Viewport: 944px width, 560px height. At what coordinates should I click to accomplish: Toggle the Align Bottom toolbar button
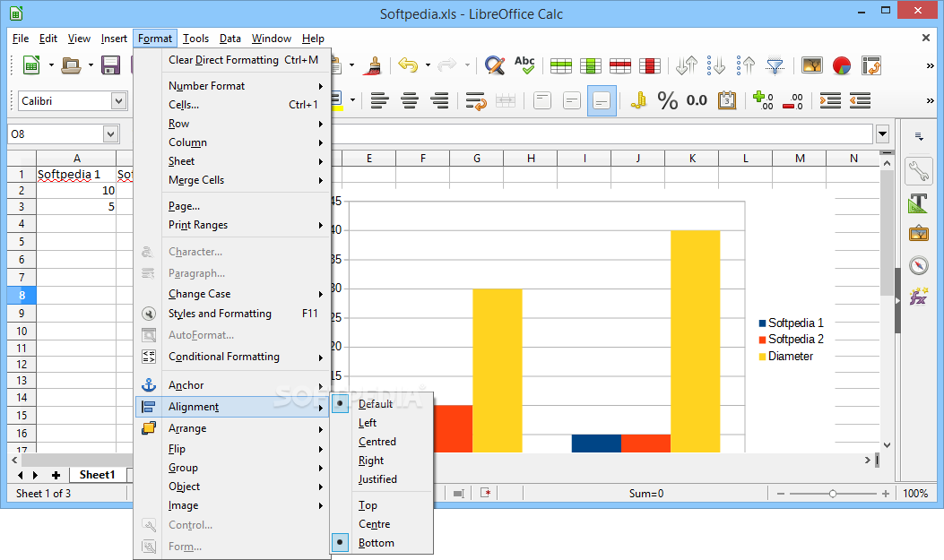pos(602,100)
